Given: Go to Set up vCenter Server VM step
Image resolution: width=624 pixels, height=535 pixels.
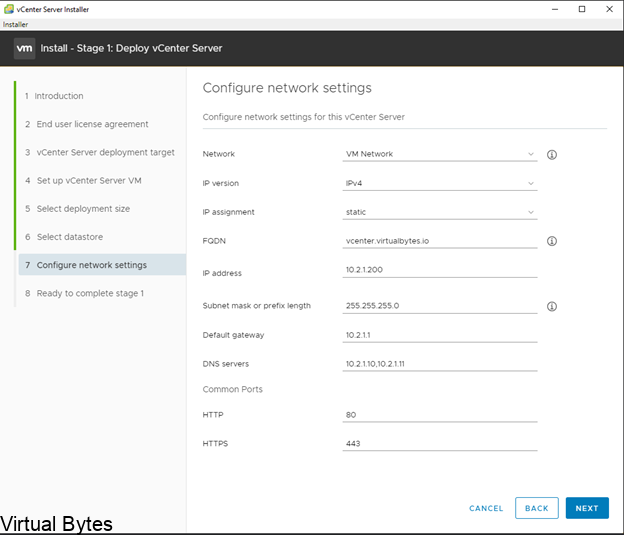Looking at the screenshot, I should pos(83,181).
